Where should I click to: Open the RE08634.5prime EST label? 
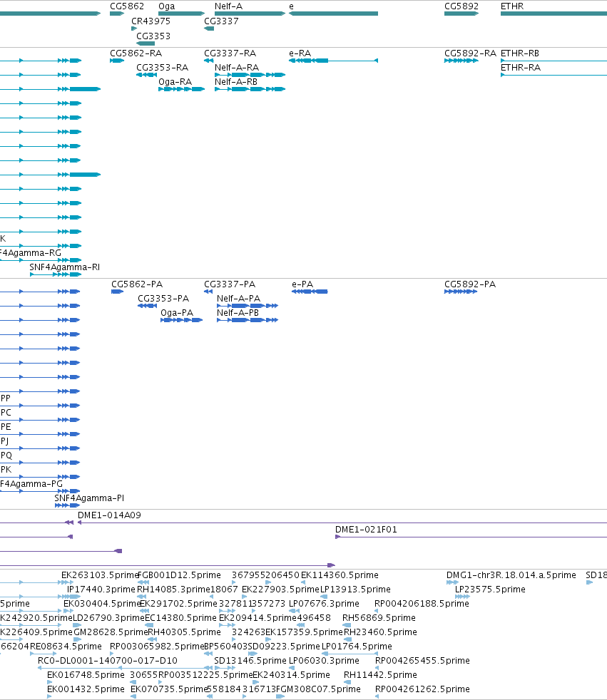[66, 647]
